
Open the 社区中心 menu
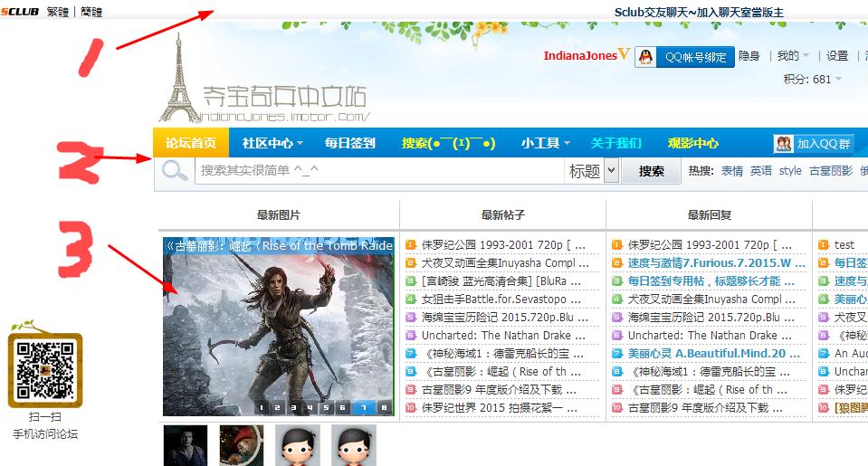(272, 143)
